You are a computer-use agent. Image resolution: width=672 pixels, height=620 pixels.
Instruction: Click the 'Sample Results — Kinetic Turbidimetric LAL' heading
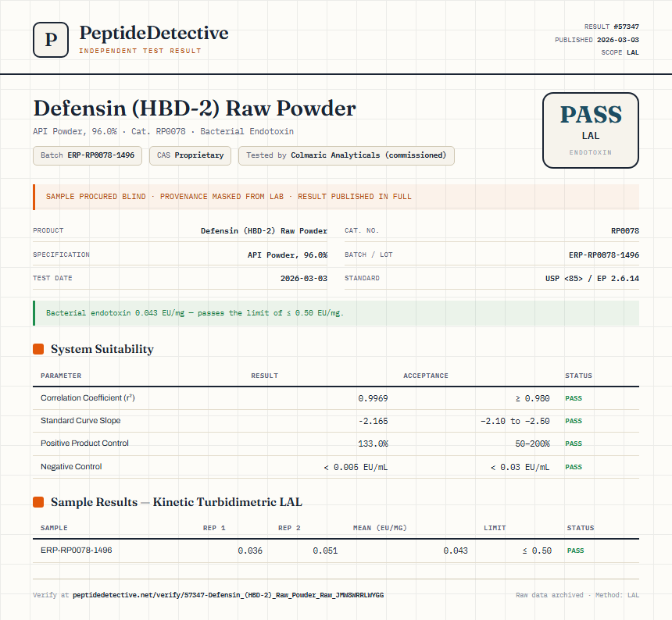[177, 502]
